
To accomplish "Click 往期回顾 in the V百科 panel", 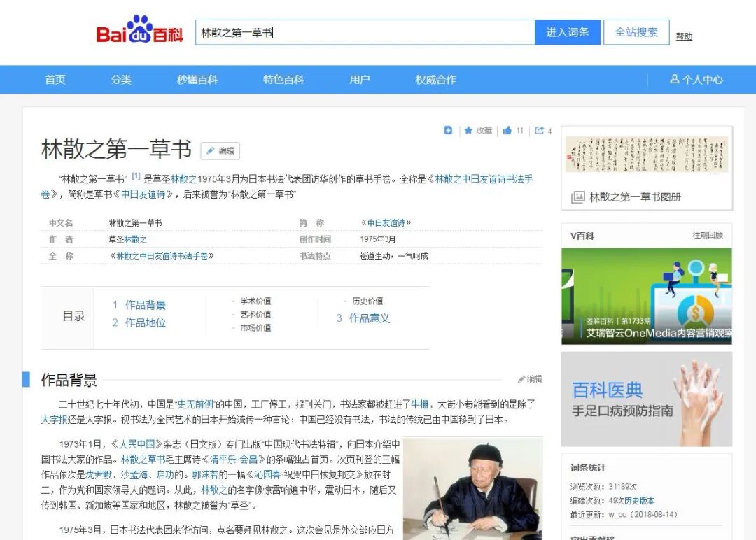I will pyautogui.click(x=708, y=235).
